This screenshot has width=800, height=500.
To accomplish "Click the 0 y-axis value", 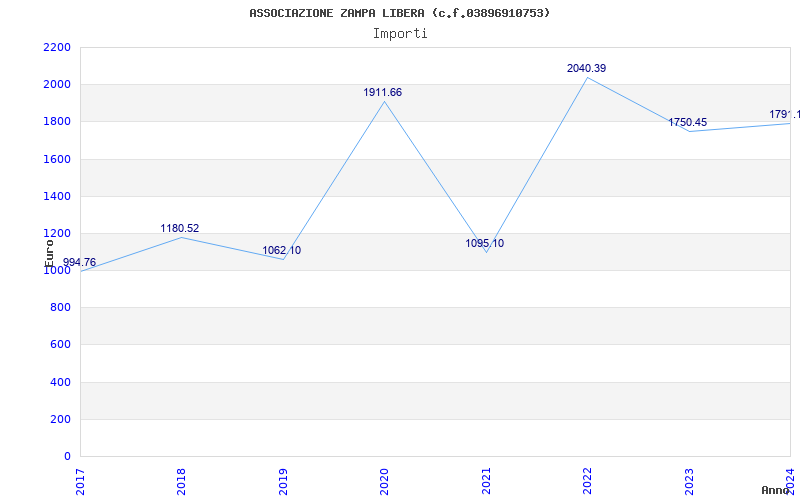I will pos(68,457).
